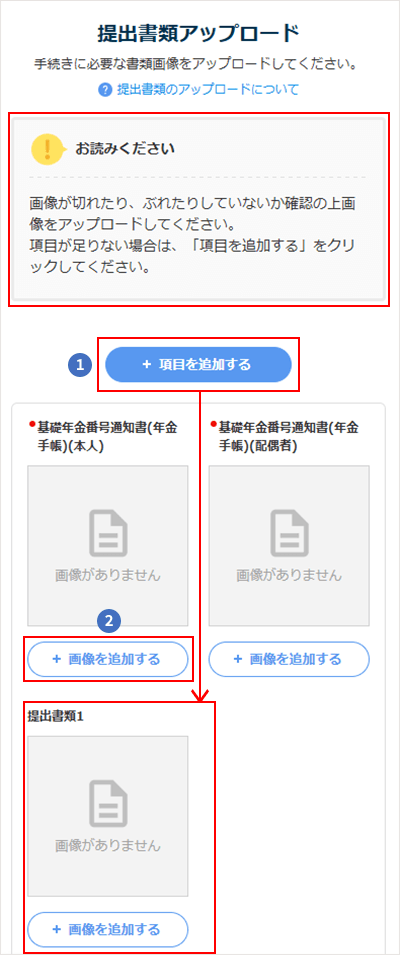Click the document icon in 提出書類1 placeholder
The image size is (400, 955).
tap(108, 804)
